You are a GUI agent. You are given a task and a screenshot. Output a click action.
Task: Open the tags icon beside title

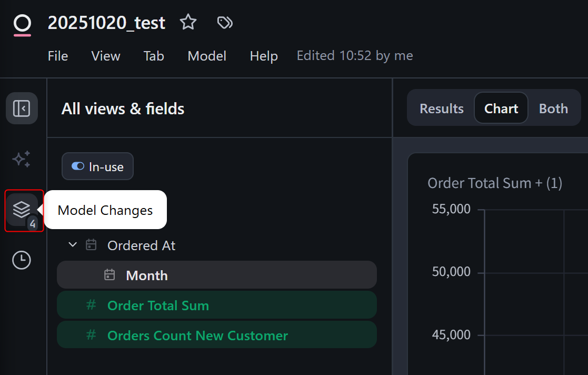click(x=225, y=23)
